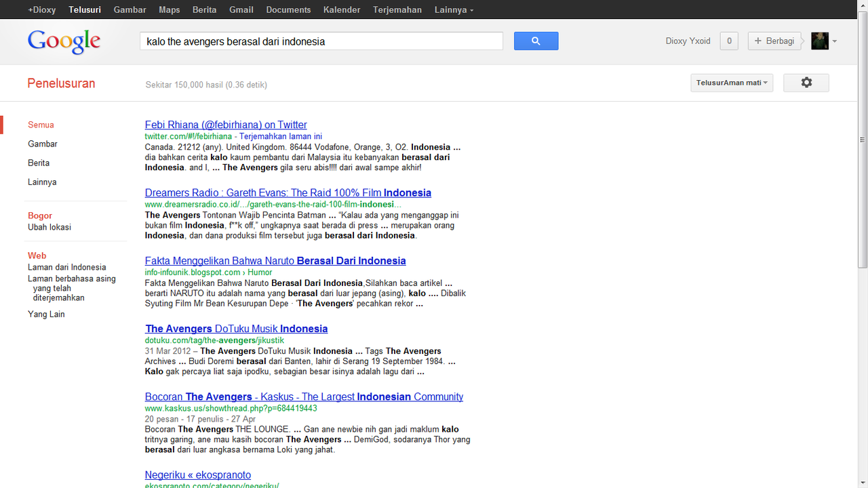Expand the account dropdown arrow next to avatar
The width and height of the screenshot is (868, 488).
[x=835, y=41]
